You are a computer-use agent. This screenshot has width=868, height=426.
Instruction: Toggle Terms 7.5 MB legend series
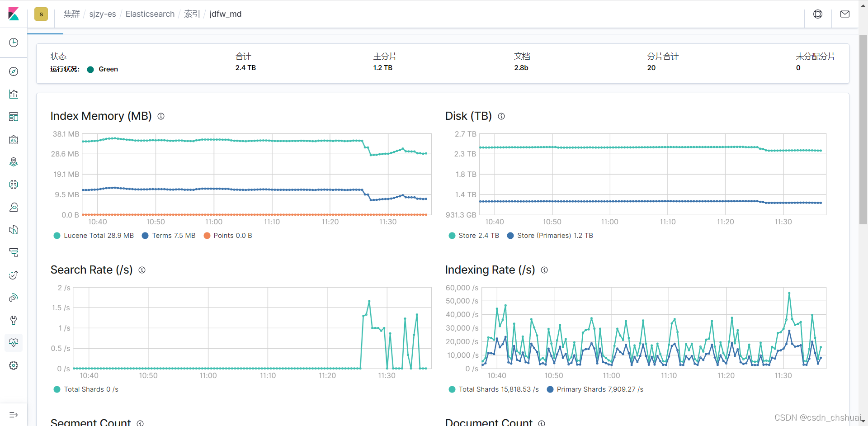click(x=169, y=236)
